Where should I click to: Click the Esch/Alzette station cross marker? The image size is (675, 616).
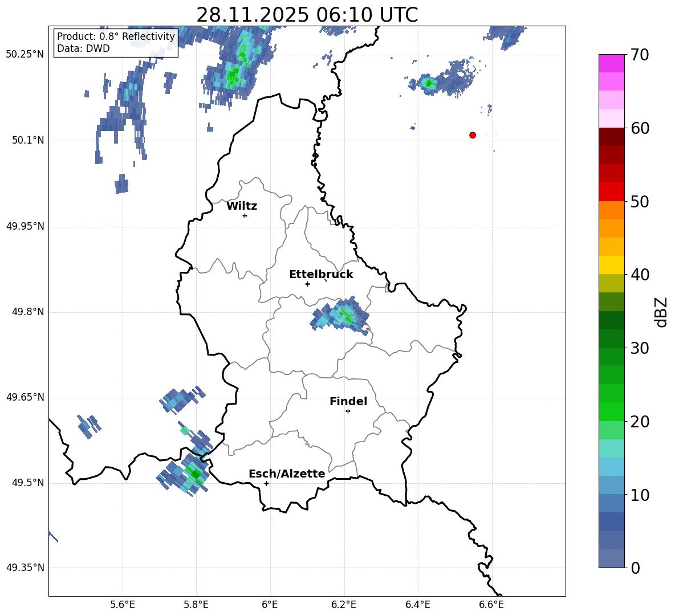point(266,483)
